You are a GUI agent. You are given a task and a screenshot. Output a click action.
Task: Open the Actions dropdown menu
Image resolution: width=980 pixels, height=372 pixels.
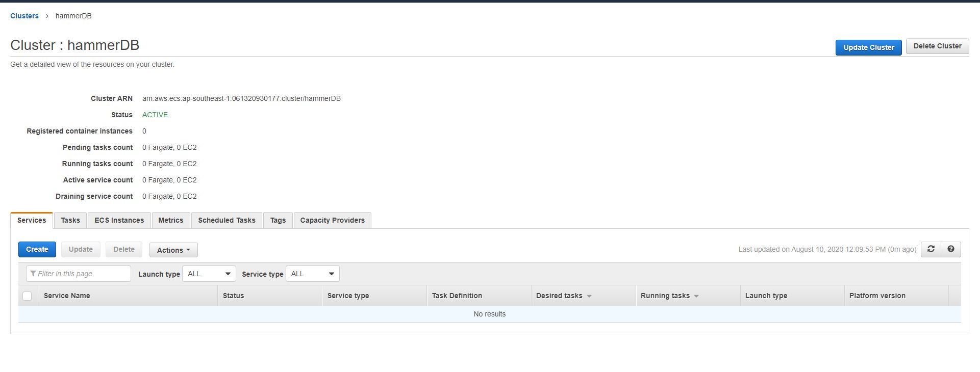(173, 250)
